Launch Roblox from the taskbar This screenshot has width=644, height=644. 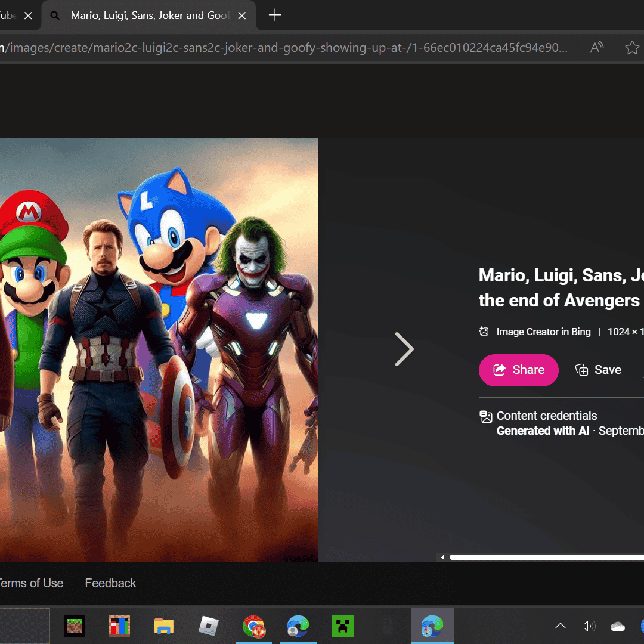click(x=208, y=626)
